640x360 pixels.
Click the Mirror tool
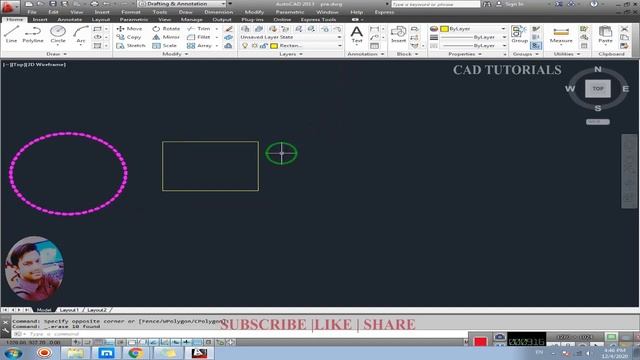[x=166, y=37]
